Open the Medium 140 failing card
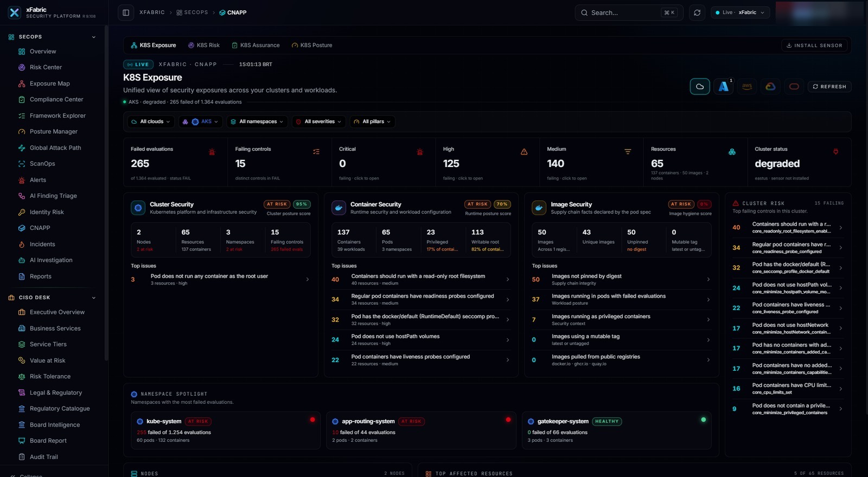This screenshot has height=477, width=868. pos(592,163)
